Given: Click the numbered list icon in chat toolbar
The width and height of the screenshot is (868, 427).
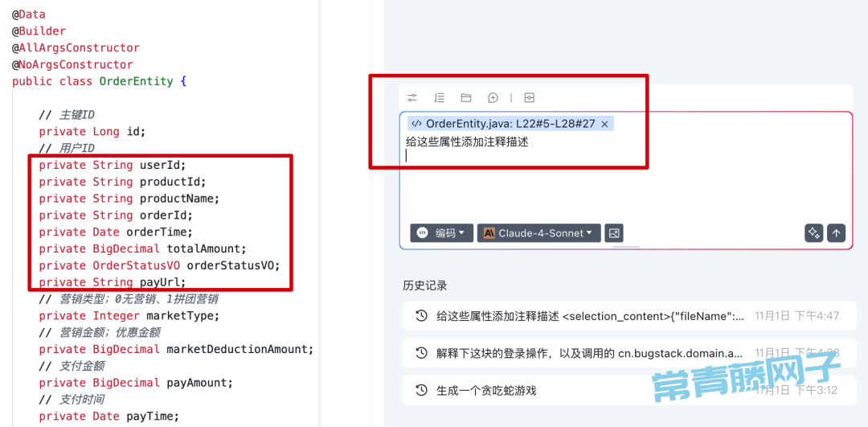Looking at the screenshot, I should click(x=439, y=98).
